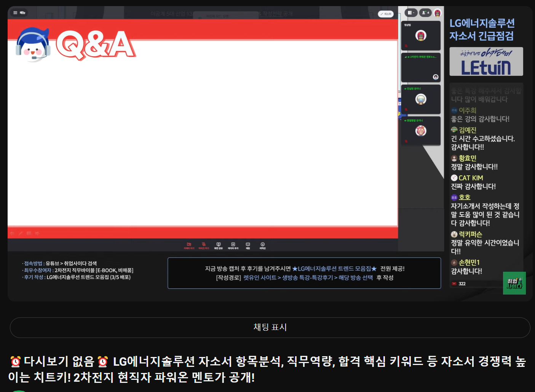Select the 영상팀 participant tile
This screenshot has height=392, width=535.
421,35
